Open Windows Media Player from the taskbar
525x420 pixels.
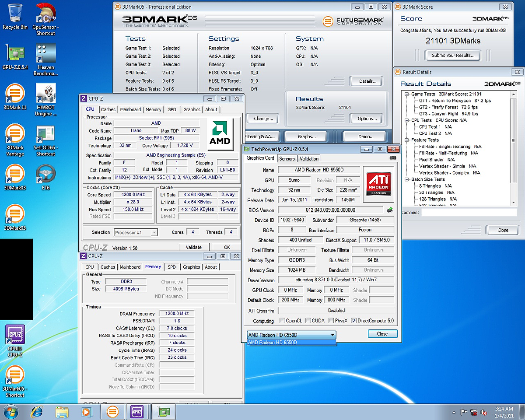tap(87, 412)
